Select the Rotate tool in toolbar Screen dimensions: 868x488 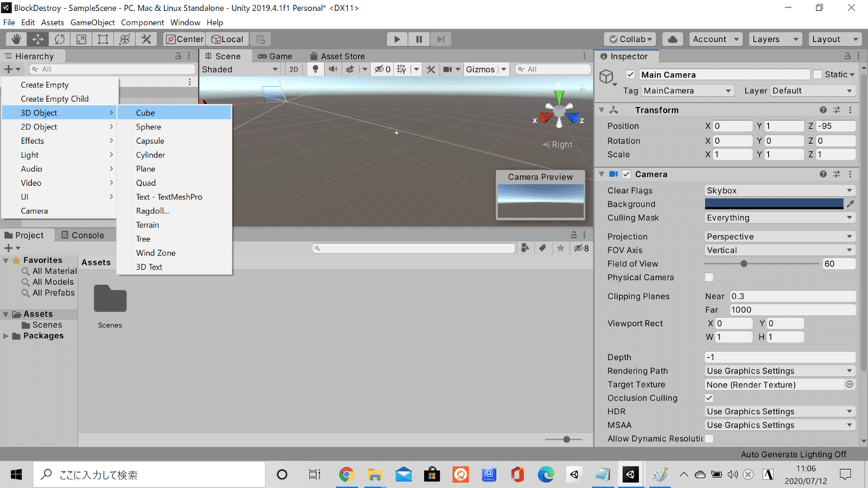tap(59, 39)
